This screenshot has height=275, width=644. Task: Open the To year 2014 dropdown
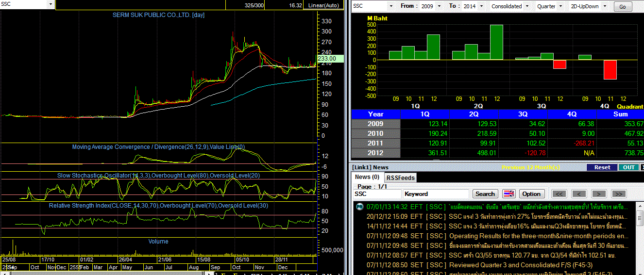point(480,6)
